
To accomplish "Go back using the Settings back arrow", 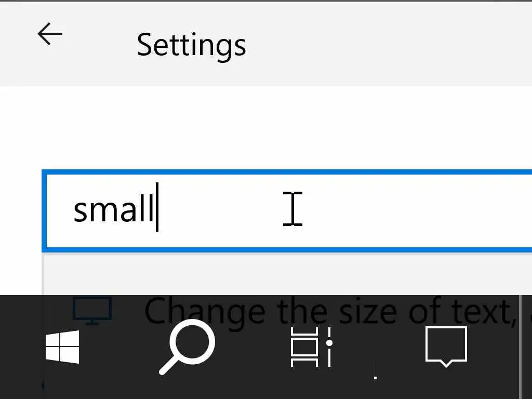I will point(50,34).
